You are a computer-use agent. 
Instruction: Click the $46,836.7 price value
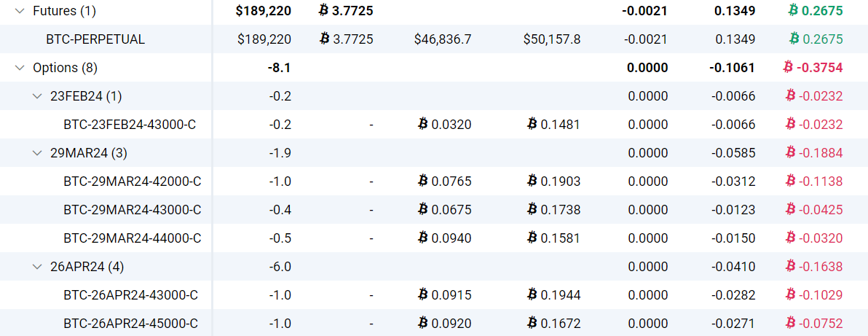pos(443,39)
